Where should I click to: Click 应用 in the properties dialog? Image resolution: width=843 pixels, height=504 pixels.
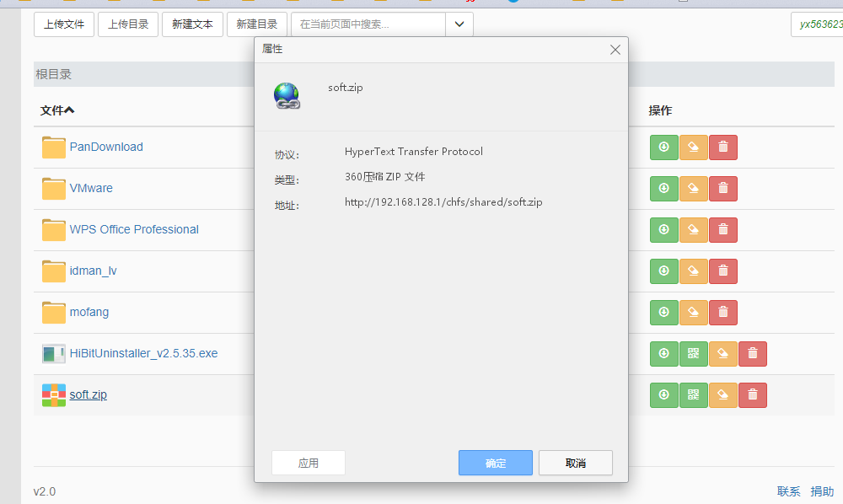point(309,463)
